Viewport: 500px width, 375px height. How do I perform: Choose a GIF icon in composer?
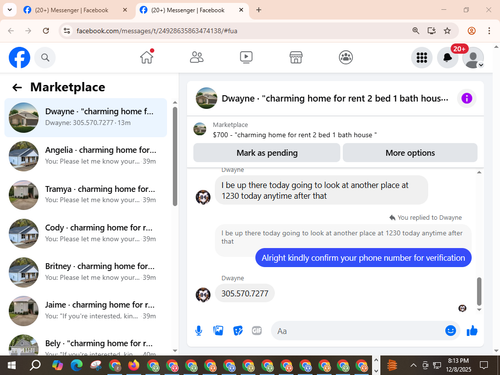click(257, 330)
